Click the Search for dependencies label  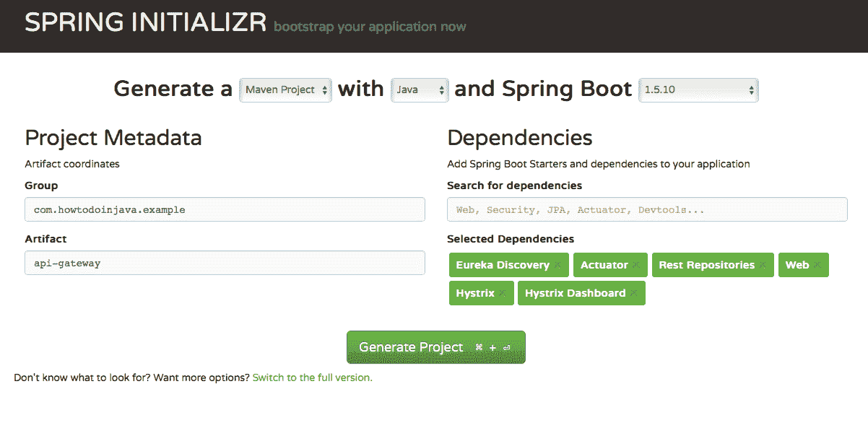(514, 186)
